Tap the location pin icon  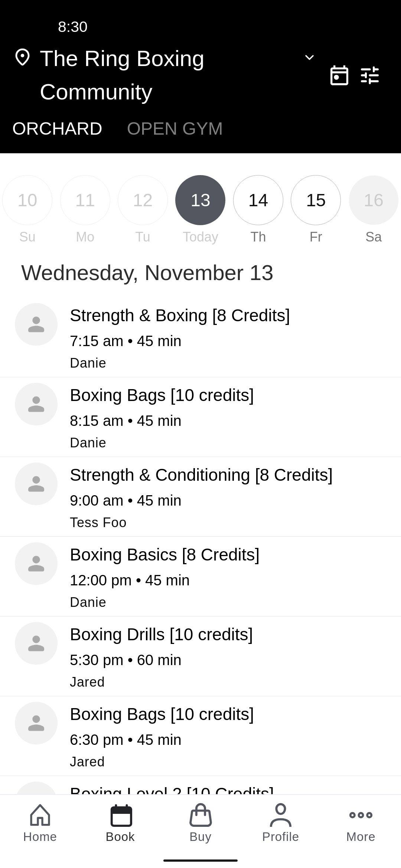pos(22,57)
